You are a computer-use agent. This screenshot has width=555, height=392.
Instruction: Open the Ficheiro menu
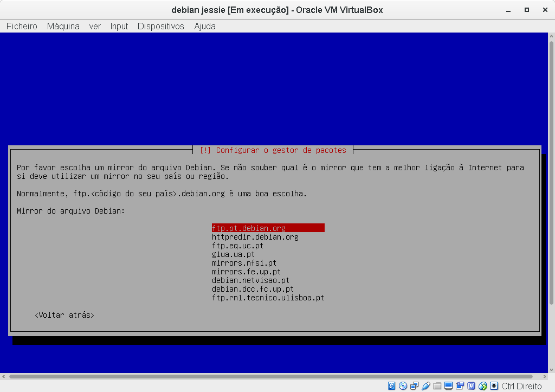[22, 26]
